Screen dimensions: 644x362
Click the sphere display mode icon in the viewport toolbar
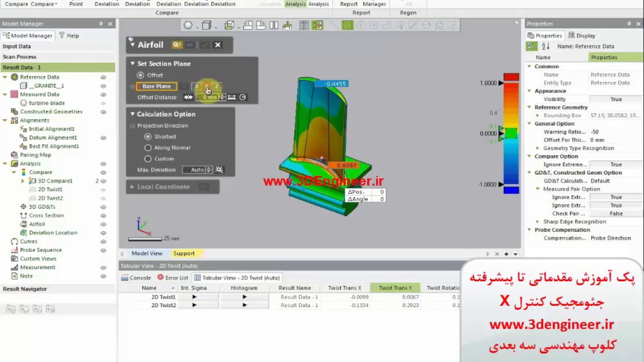tap(188, 25)
